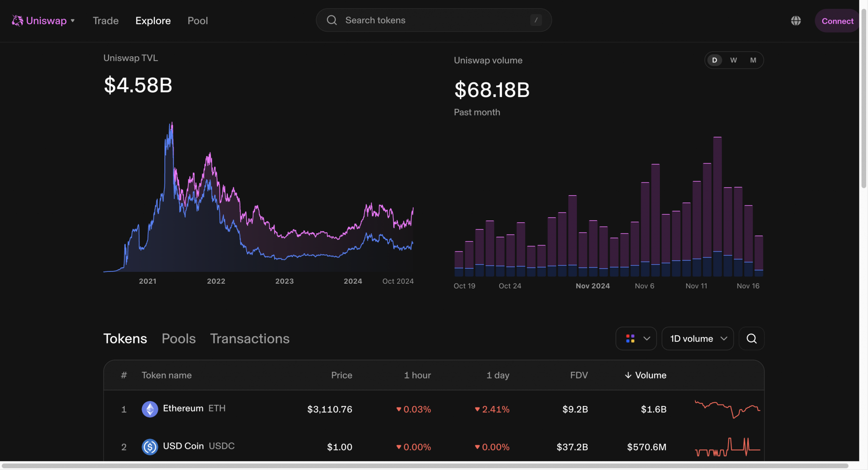Open the Transactions tab

point(250,338)
